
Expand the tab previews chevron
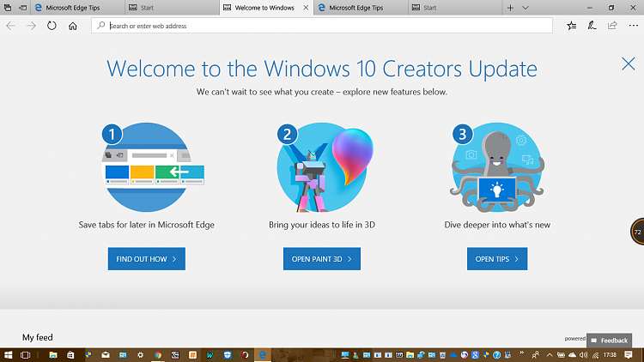tap(526, 8)
